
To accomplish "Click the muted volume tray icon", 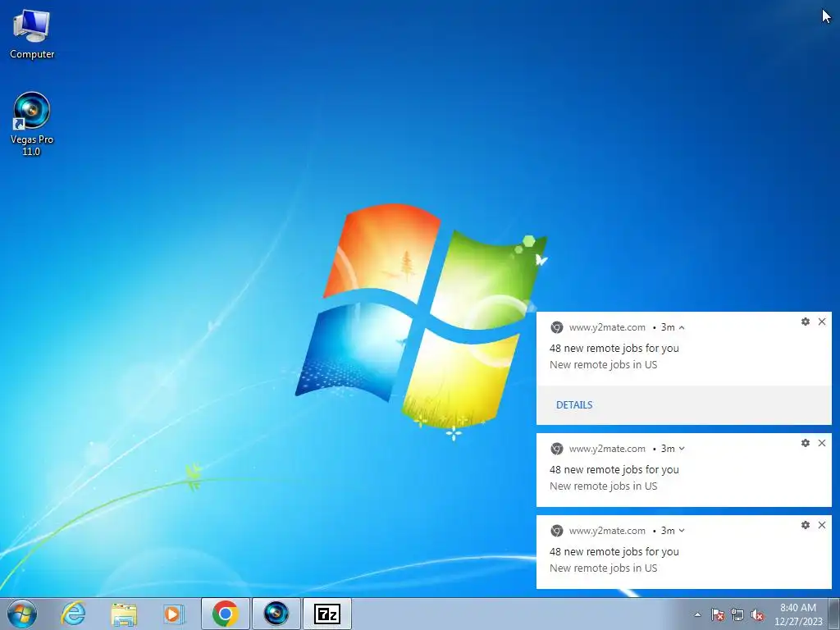I will (x=757, y=614).
